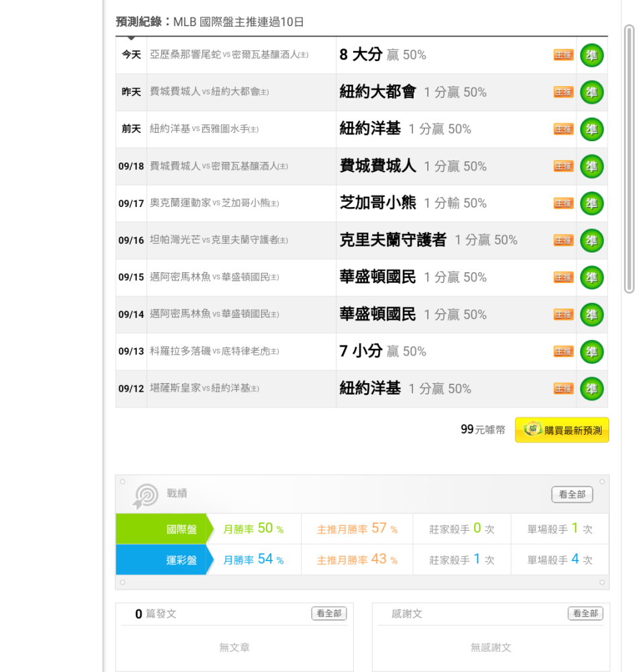This screenshot has width=640, height=672.
Task: Click the 運彩盤 主推月勝率 43% stat
Action: click(x=357, y=559)
